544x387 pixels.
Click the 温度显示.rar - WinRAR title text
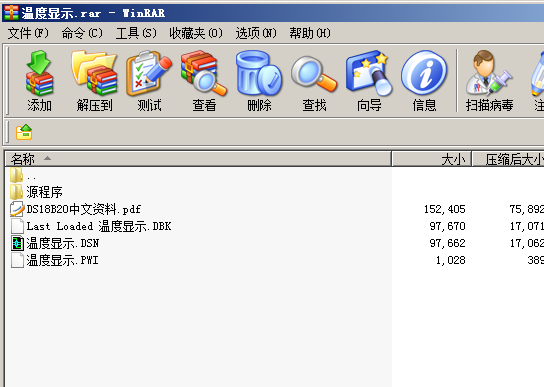[93, 13]
